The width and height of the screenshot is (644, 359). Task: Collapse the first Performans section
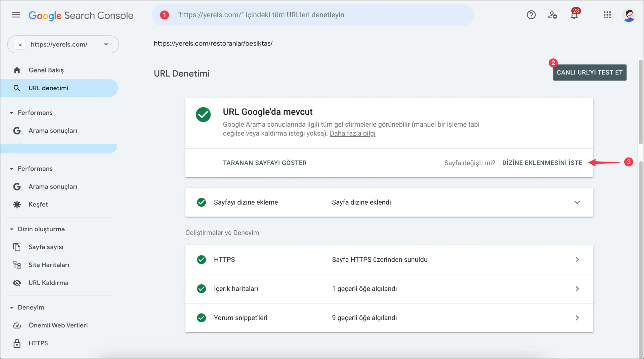pyautogui.click(x=12, y=113)
